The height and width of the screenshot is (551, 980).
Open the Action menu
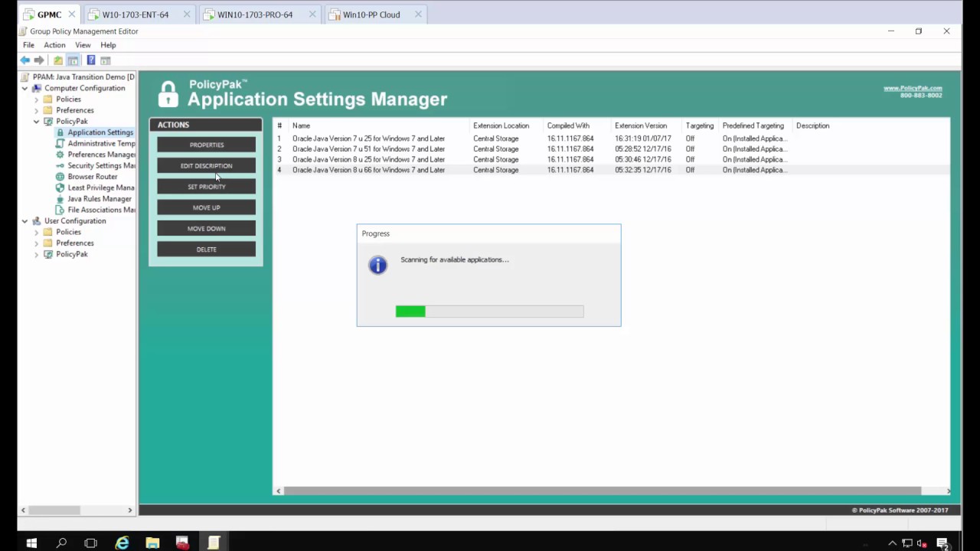tap(54, 45)
